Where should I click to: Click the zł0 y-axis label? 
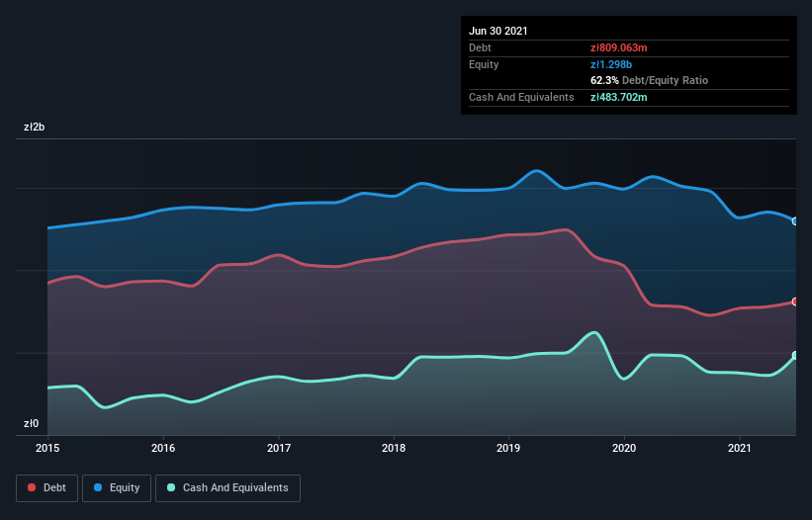[x=31, y=423]
